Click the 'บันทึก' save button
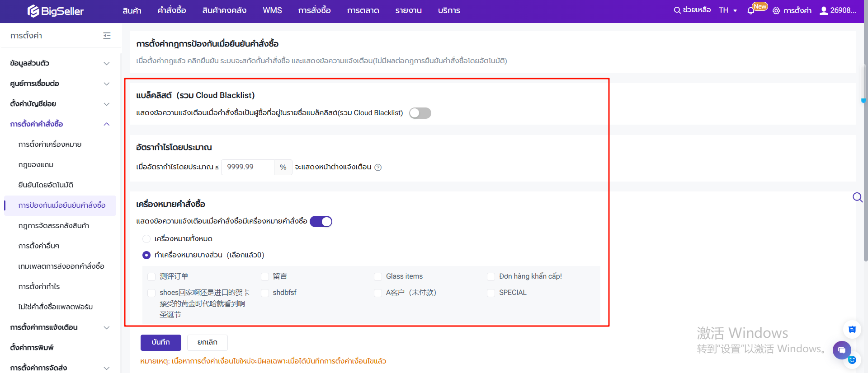Image resolution: width=868 pixels, height=373 pixels. pyautogui.click(x=160, y=342)
